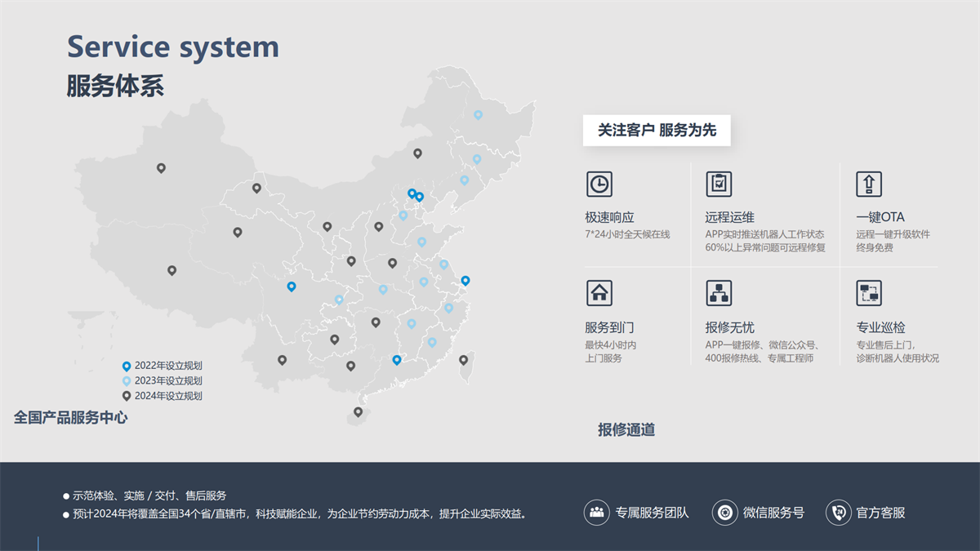Click the map pin on Hainan island

358,412
